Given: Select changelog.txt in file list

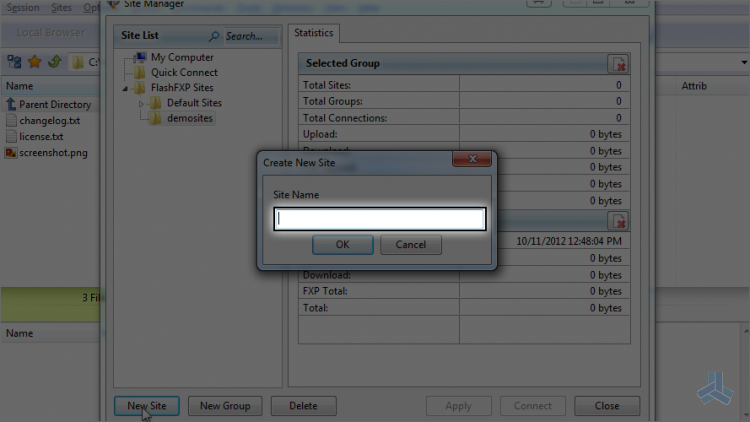Looking at the screenshot, I should (x=50, y=121).
